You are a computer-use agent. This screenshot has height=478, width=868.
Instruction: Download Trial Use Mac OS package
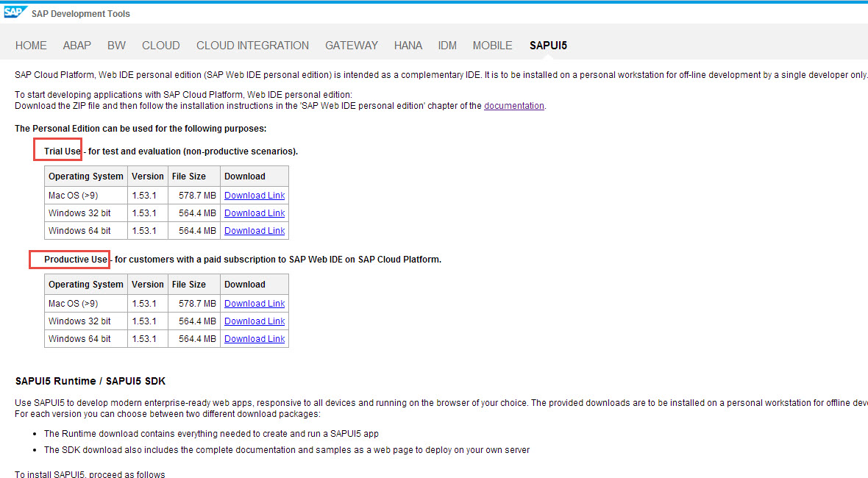point(255,196)
